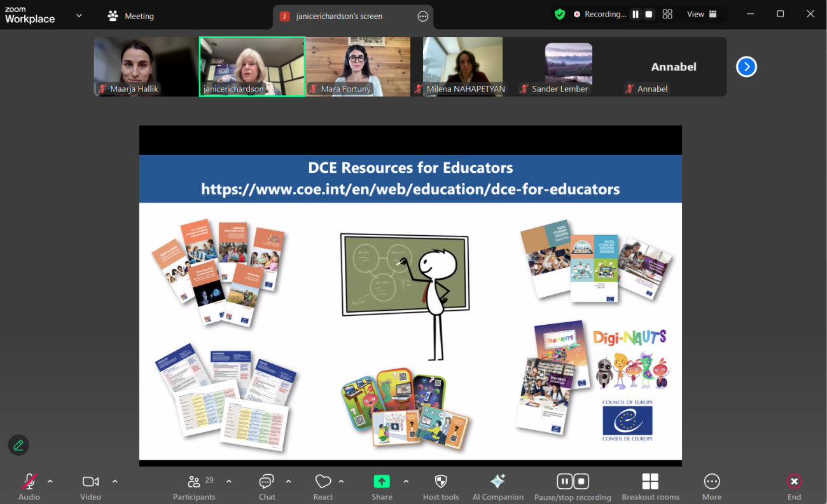The height and width of the screenshot is (504, 827).
Task: Click the More options ellipsis icon
Action: [x=711, y=487]
